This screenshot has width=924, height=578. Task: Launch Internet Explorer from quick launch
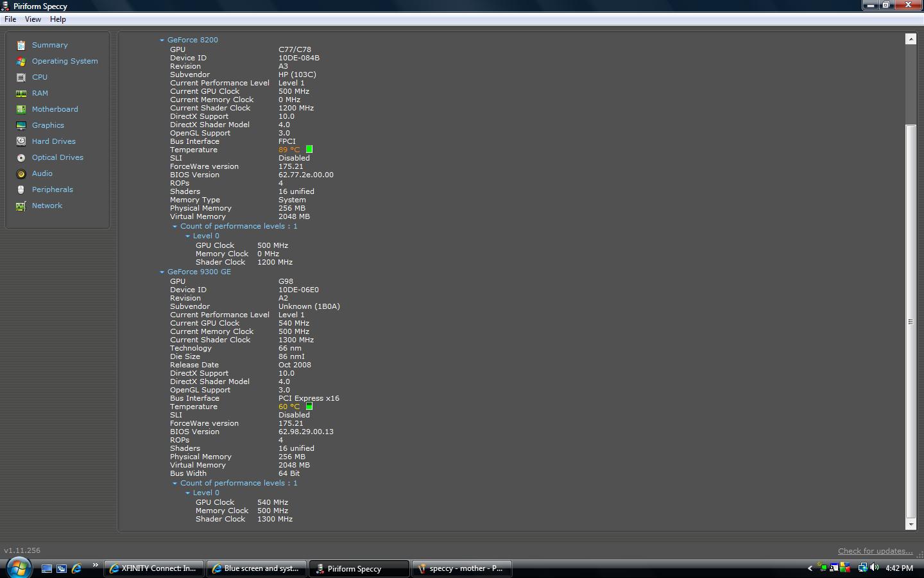(x=76, y=568)
